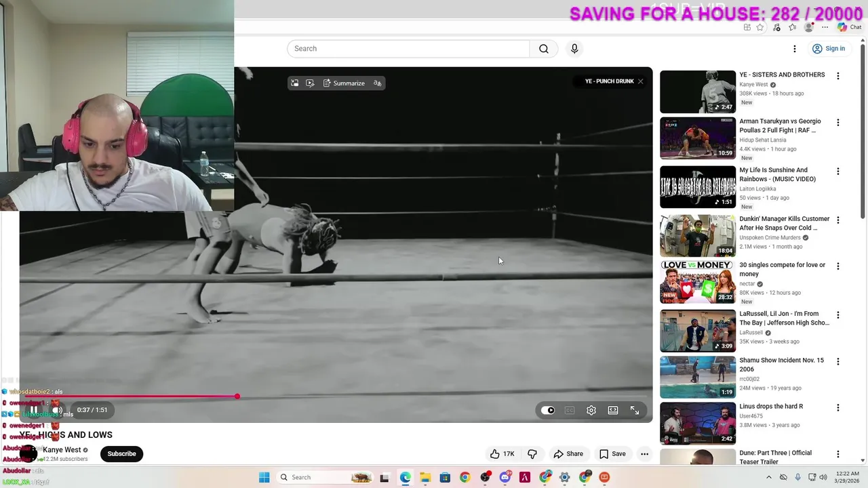The image size is (868, 488).
Task: Open Arman Tsarukyan vs Georgio Poullas video title
Action: [780, 125]
